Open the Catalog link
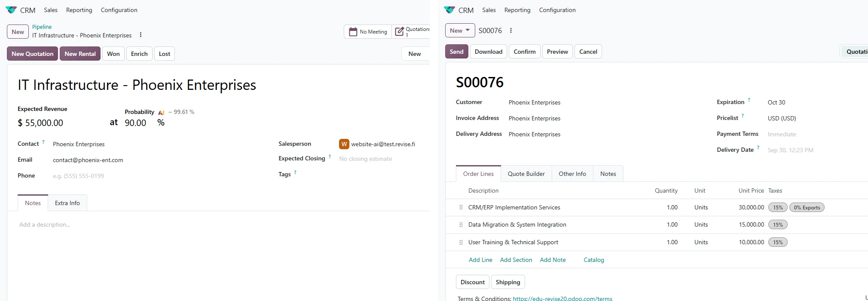This screenshot has height=301, width=868. tap(594, 260)
